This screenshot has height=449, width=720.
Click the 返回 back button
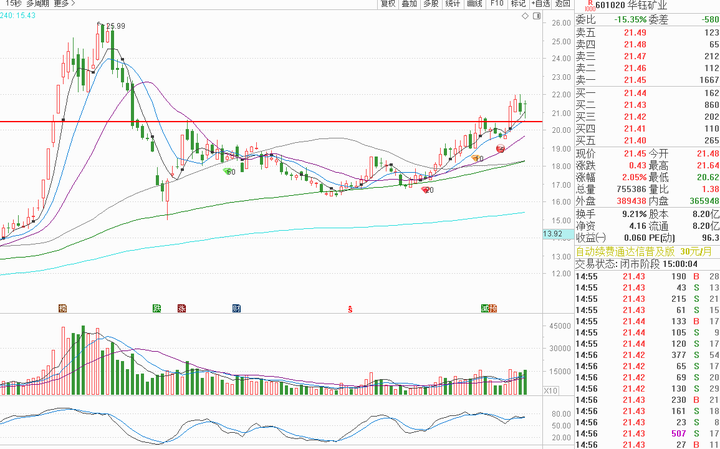tap(562, 4)
